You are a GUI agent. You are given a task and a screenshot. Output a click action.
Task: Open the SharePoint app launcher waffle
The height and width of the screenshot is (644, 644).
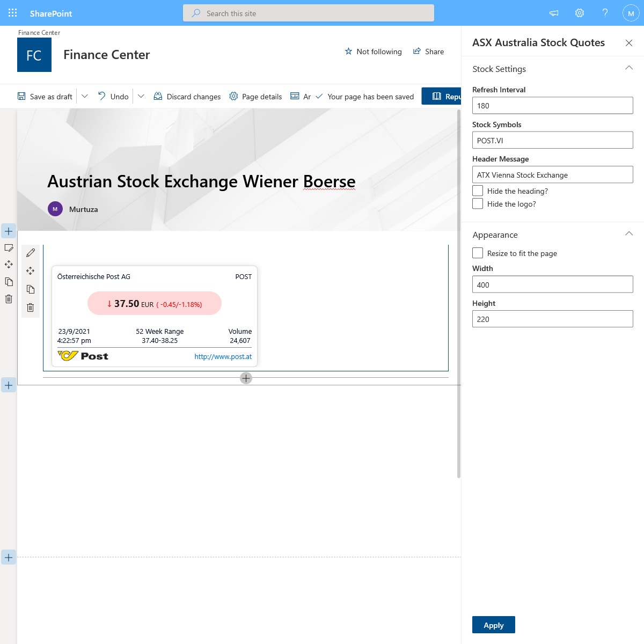pos(13,13)
